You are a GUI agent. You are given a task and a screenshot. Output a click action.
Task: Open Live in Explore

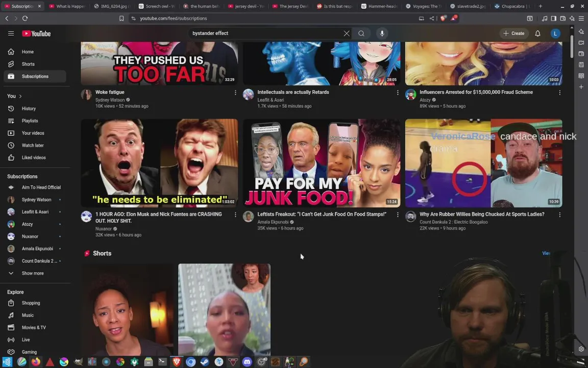35,340
